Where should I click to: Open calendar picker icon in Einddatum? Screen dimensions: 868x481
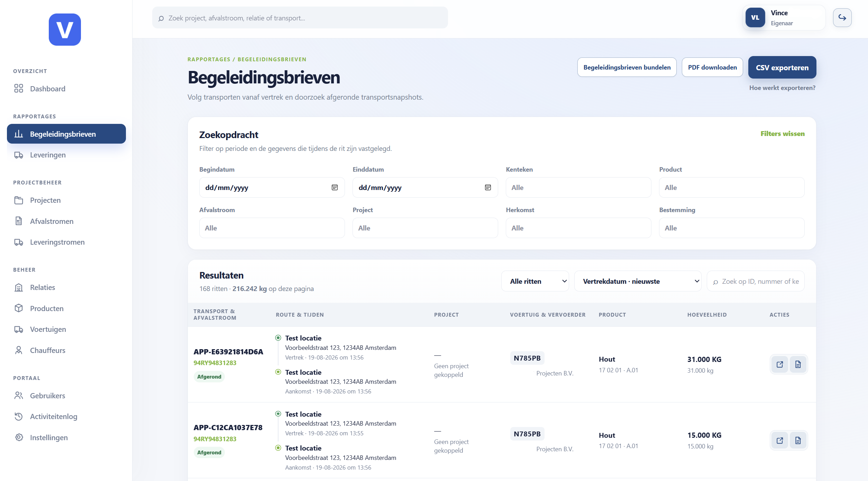[488, 188]
